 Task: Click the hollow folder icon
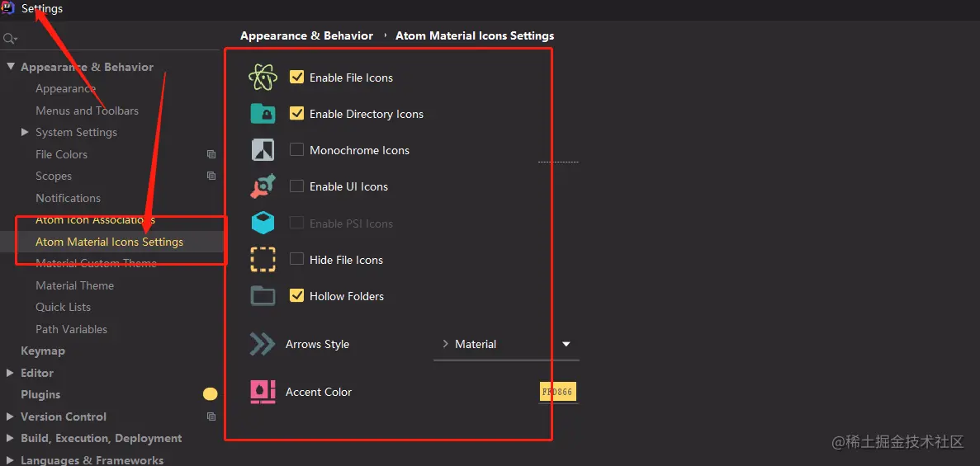pyautogui.click(x=263, y=295)
